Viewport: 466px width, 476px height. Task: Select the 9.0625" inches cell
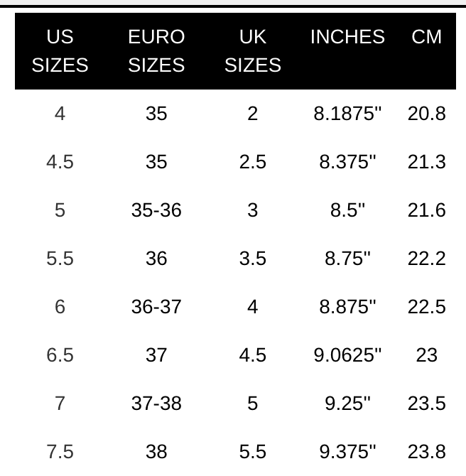347,355
